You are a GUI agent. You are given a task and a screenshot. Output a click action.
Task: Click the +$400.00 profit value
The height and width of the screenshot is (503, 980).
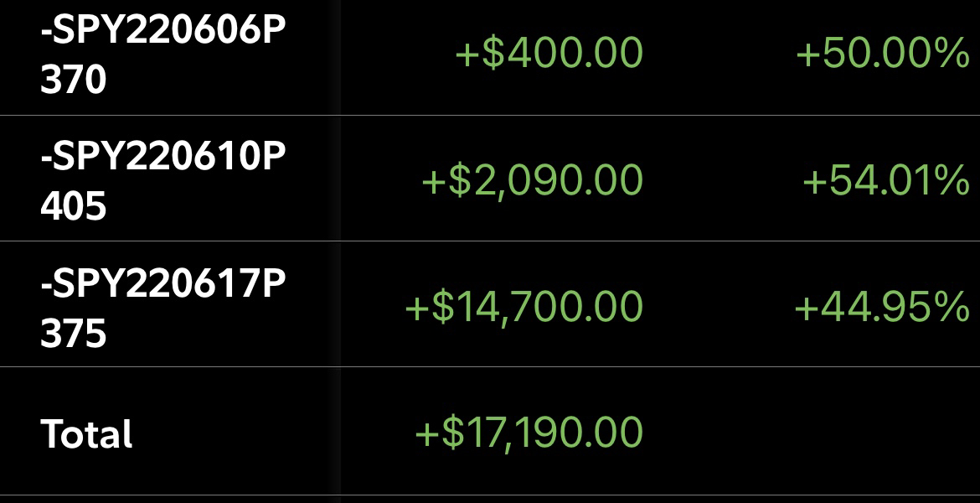tap(549, 54)
